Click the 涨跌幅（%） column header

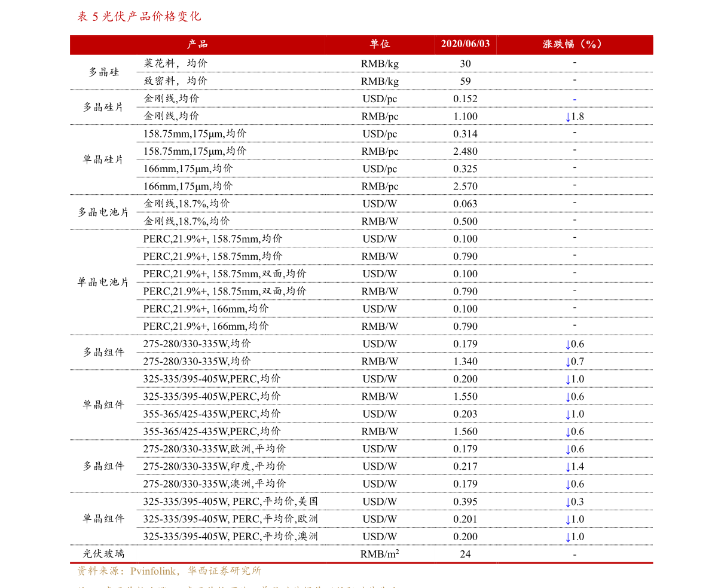[x=574, y=44]
